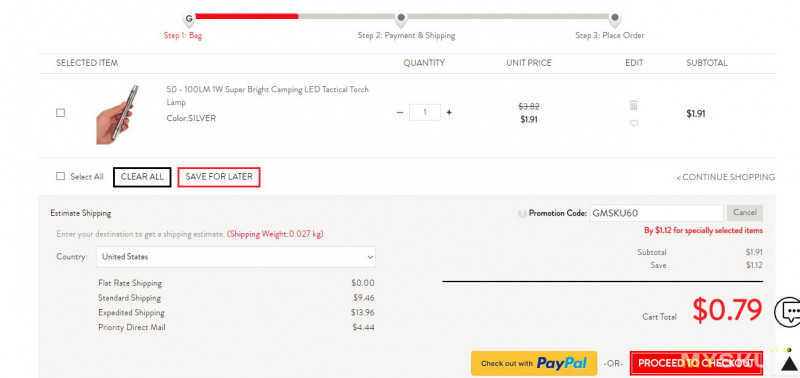Click Step 3: Place Order
Viewport: 800px width, 378px height.
(x=610, y=35)
